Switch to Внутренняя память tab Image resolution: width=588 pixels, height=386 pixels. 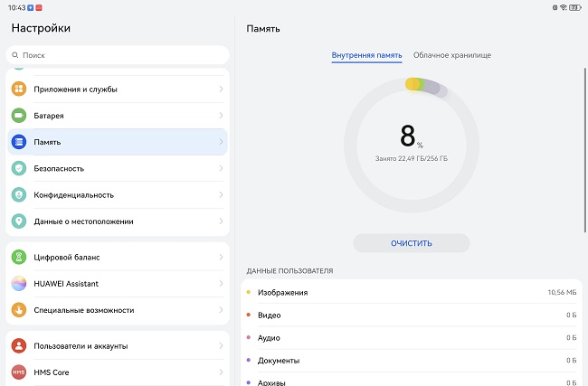366,55
